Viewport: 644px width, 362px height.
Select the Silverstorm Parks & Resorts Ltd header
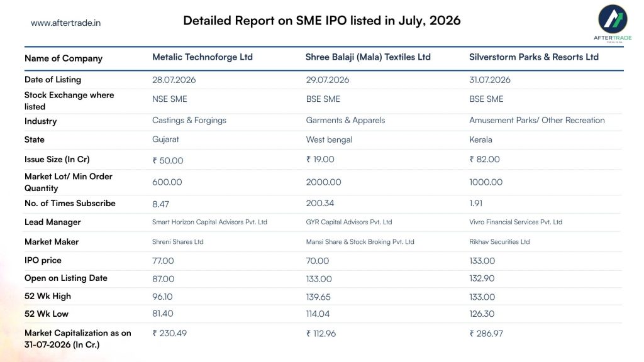click(x=534, y=57)
